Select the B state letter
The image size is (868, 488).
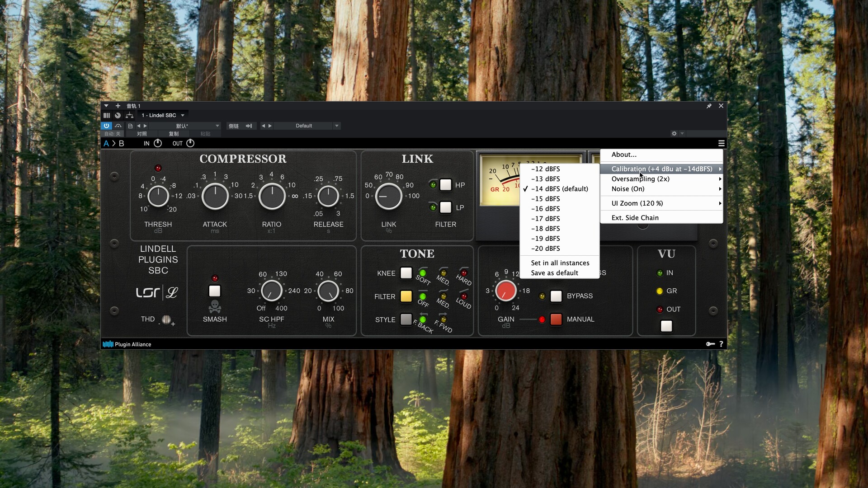click(x=121, y=143)
